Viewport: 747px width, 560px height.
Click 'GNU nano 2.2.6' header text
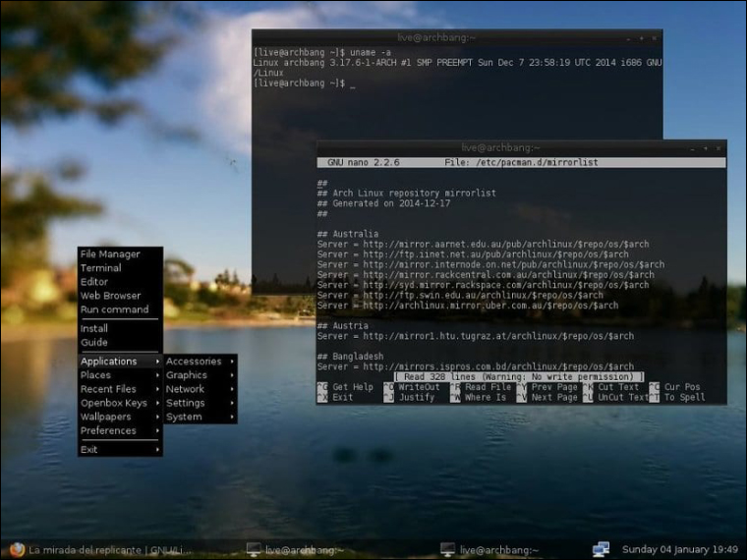click(x=364, y=162)
